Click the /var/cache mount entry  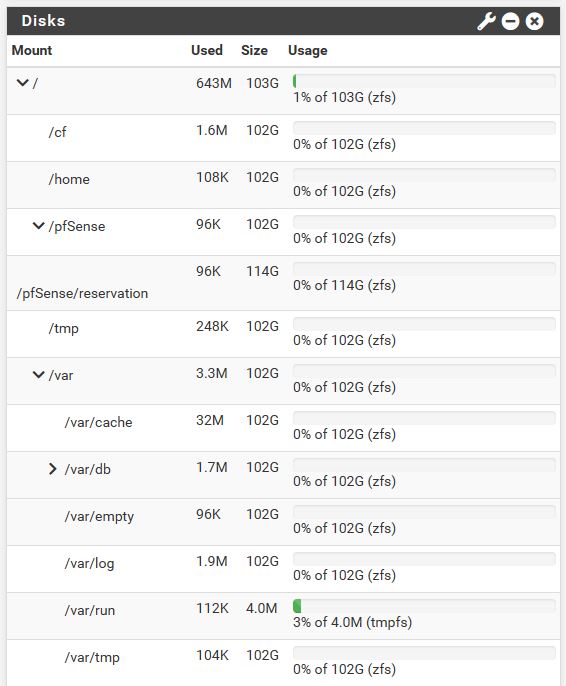click(98, 422)
